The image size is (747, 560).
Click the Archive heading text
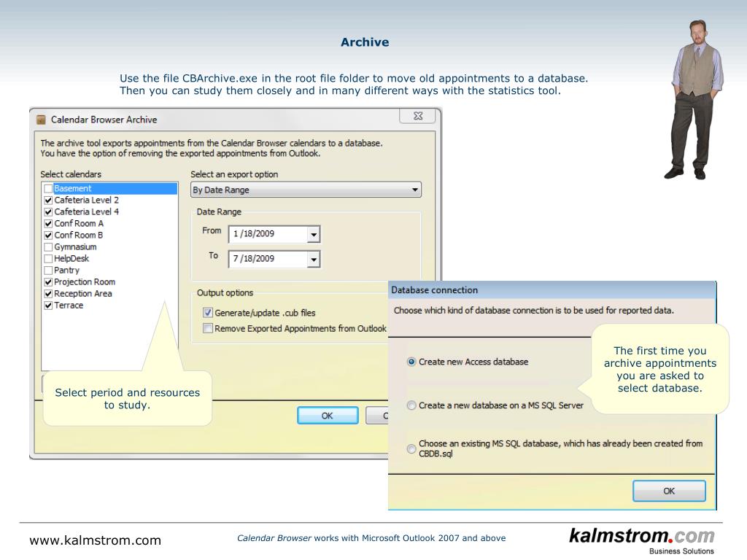(365, 42)
